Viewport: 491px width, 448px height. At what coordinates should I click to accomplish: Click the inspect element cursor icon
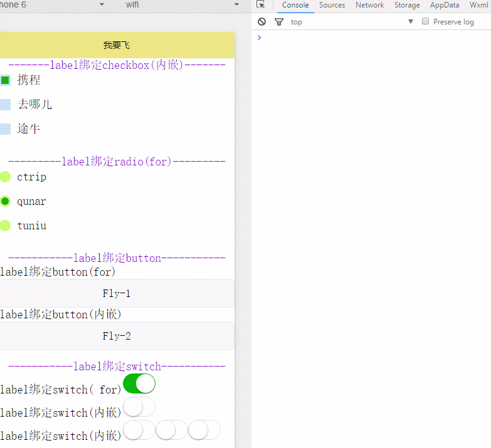point(261,5)
